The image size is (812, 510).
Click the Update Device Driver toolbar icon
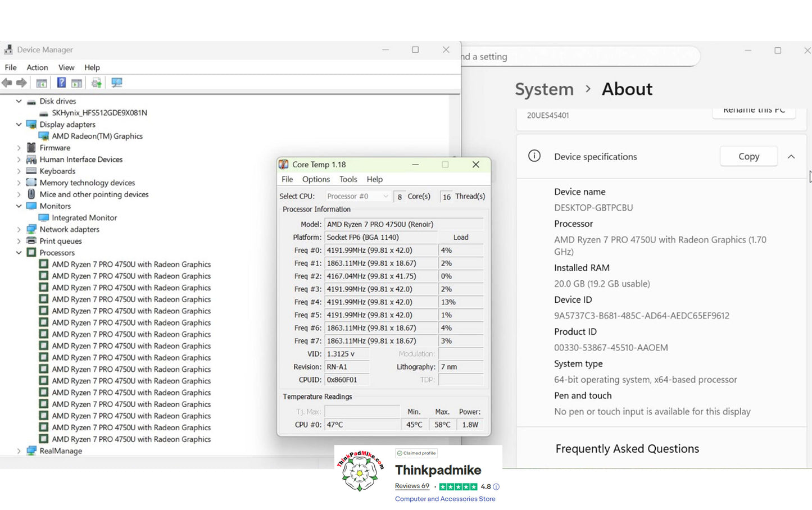tap(97, 83)
